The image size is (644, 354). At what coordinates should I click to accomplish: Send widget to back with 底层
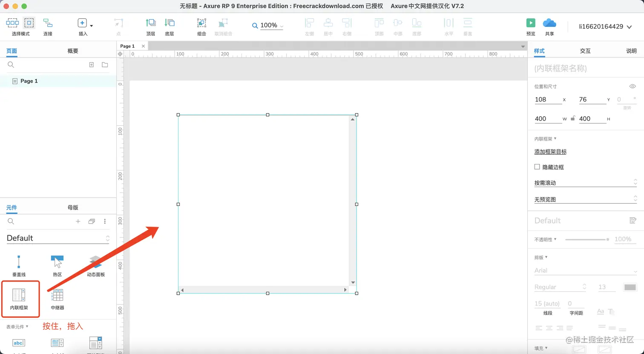[x=170, y=23]
